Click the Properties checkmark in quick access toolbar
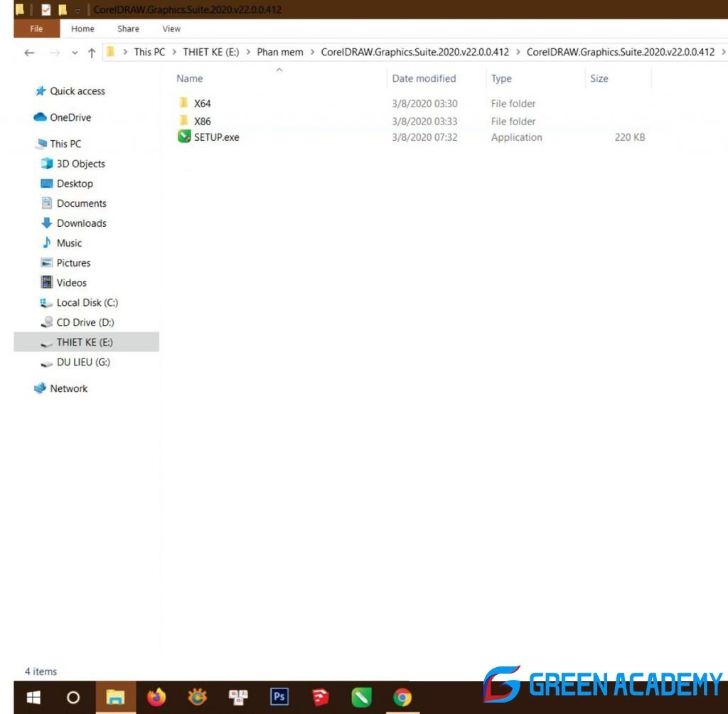This screenshot has height=714, width=728. click(46, 11)
